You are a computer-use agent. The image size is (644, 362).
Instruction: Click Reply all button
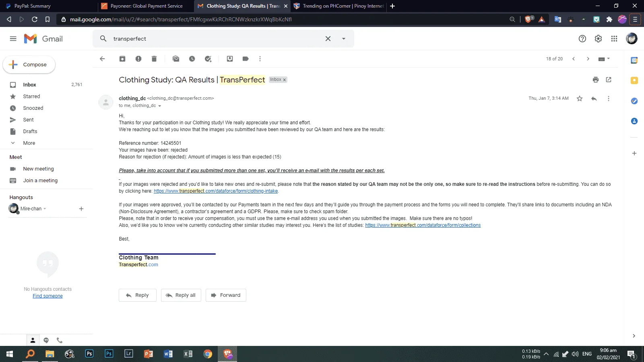click(x=181, y=295)
